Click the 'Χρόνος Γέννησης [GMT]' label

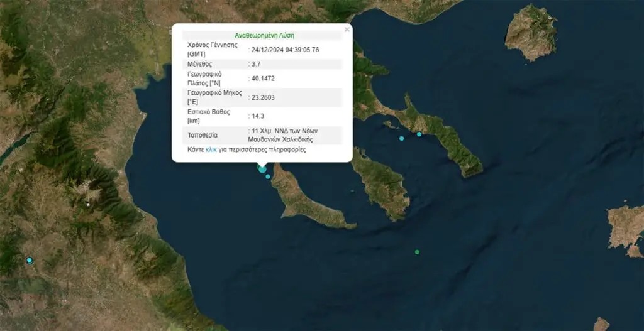(x=211, y=49)
